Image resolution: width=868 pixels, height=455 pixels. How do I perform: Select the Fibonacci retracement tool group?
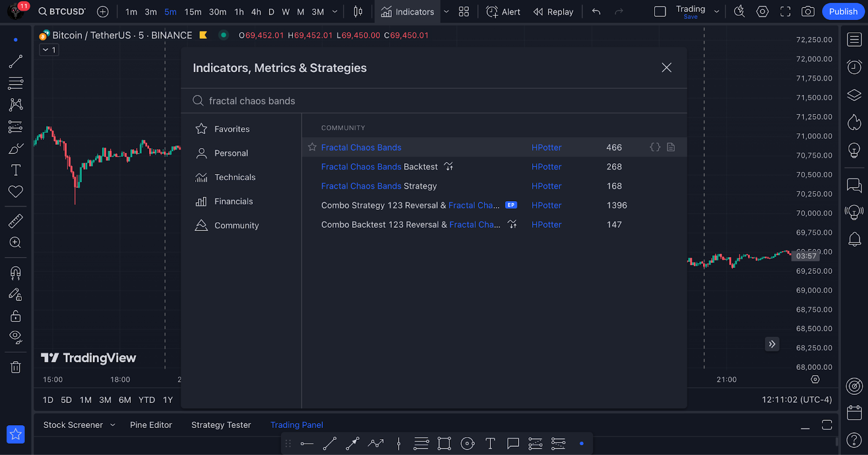click(x=16, y=83)
